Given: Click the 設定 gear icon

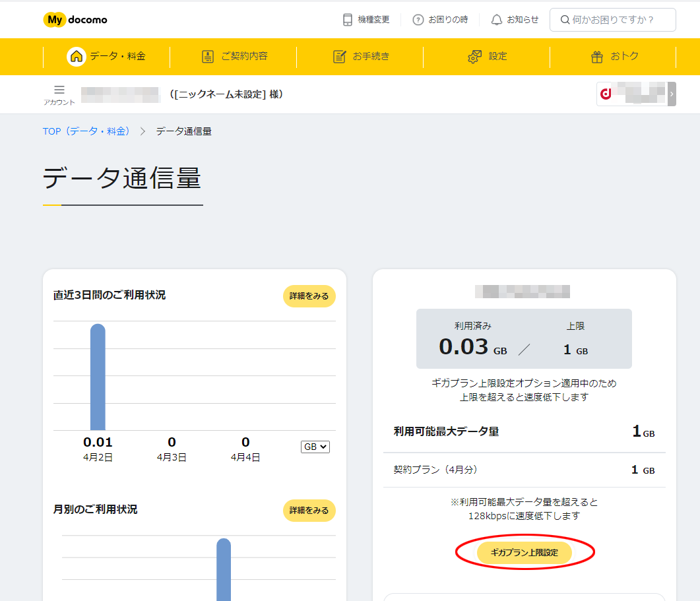Looking at the screenshot, I should 474,56.
